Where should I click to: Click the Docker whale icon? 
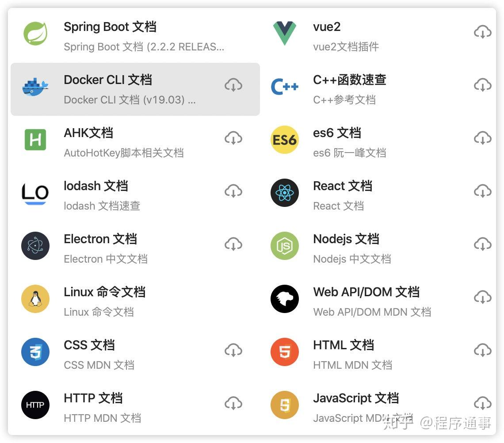[35, 86]
